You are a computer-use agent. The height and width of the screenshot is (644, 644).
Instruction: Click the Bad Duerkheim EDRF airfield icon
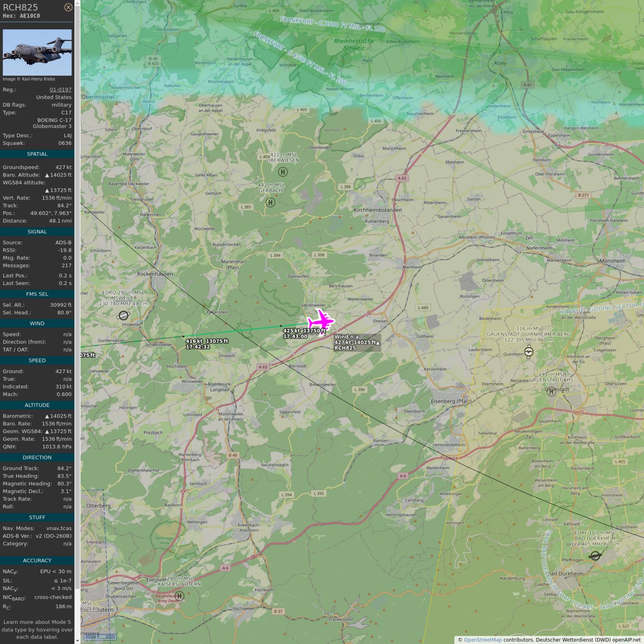[x=595, y=556]
